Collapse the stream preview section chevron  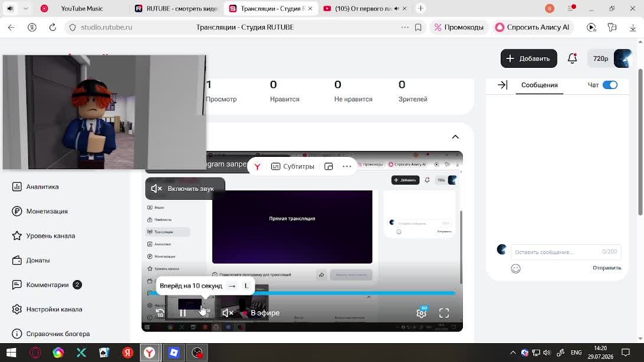pos(455,137)
